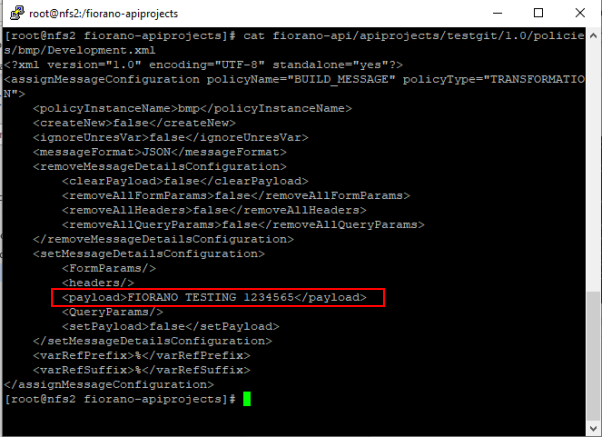The height and width of the screenshot is (437, 602).
Task: Click the s/bmp/Development.xml path text
Action: 80,50
